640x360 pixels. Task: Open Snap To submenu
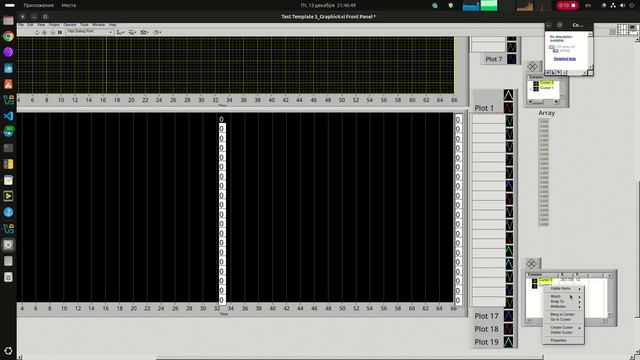tap(563, 301)
